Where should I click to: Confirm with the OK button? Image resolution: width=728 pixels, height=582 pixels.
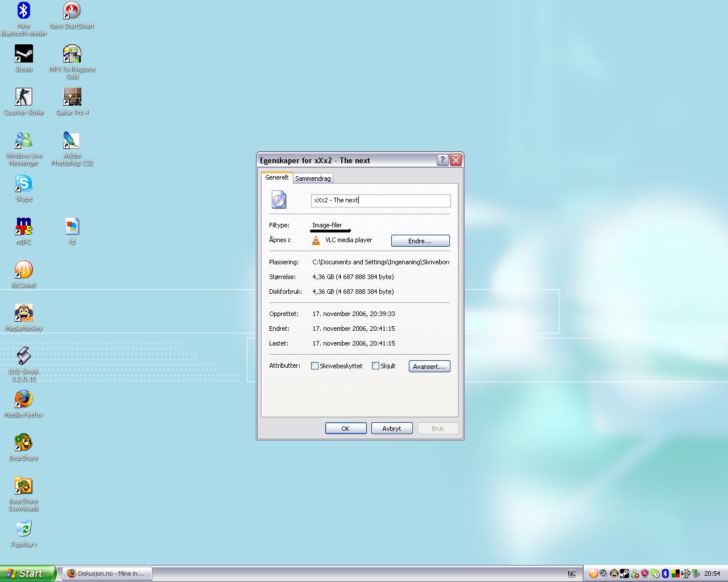point(345,429)
